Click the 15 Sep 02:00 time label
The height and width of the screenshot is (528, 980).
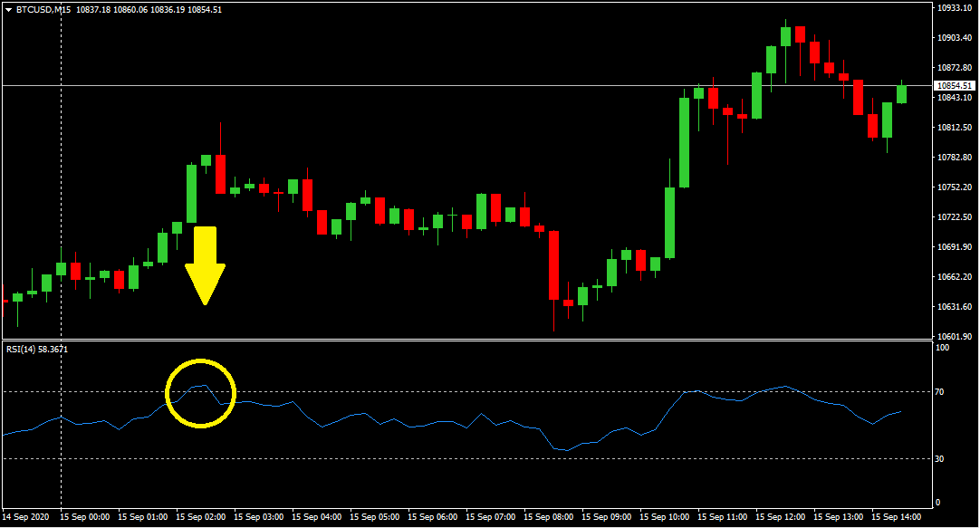[x=201, y=517]
